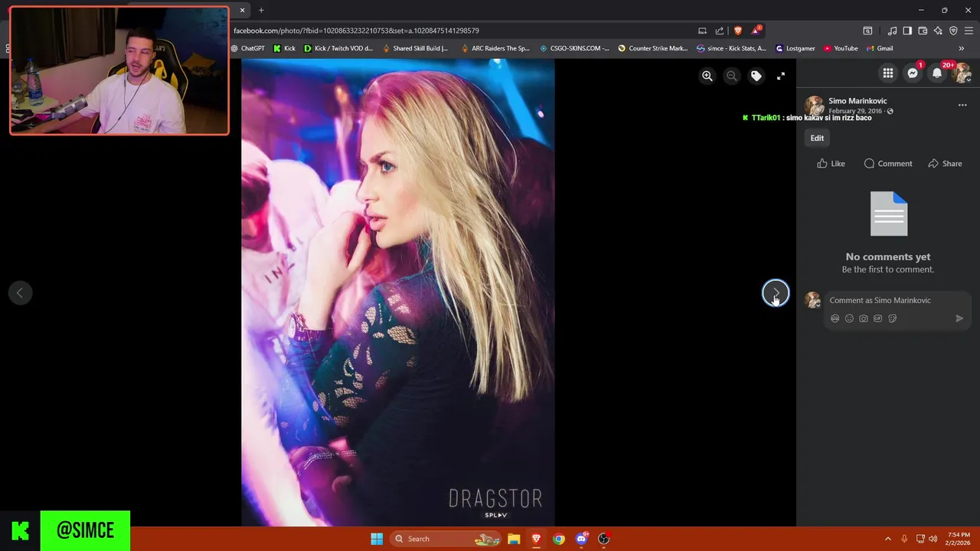
Task: Open the Facebook menu grid
Action: (x=888, y=73)
